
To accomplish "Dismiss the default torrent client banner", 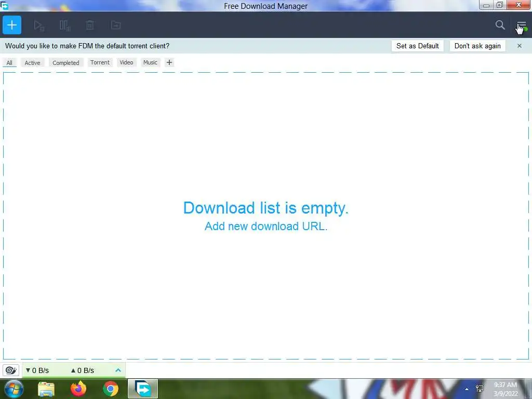I will point(520,46).
